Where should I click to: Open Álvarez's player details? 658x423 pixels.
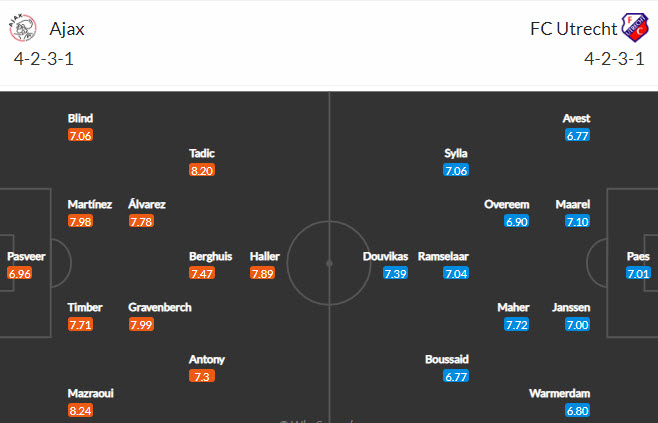pos(147,204)
